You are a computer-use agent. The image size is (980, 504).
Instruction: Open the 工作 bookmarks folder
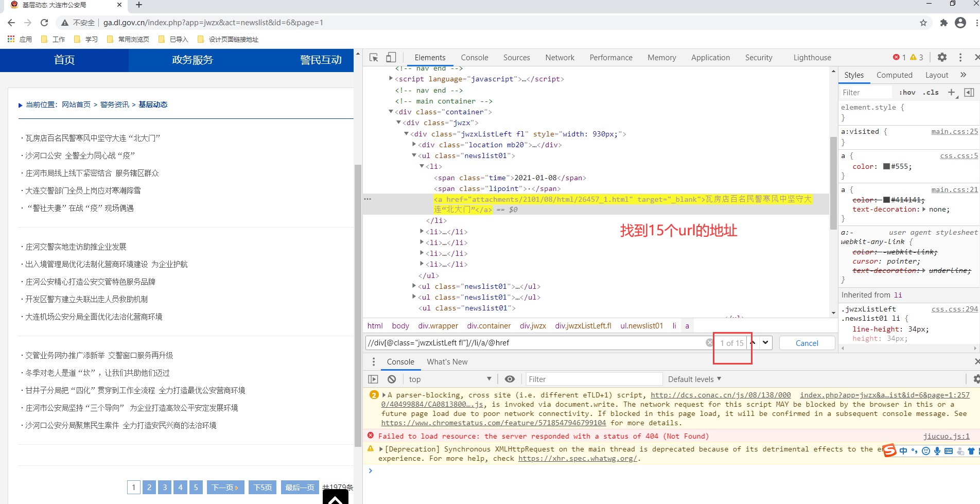tap(53, 39)
